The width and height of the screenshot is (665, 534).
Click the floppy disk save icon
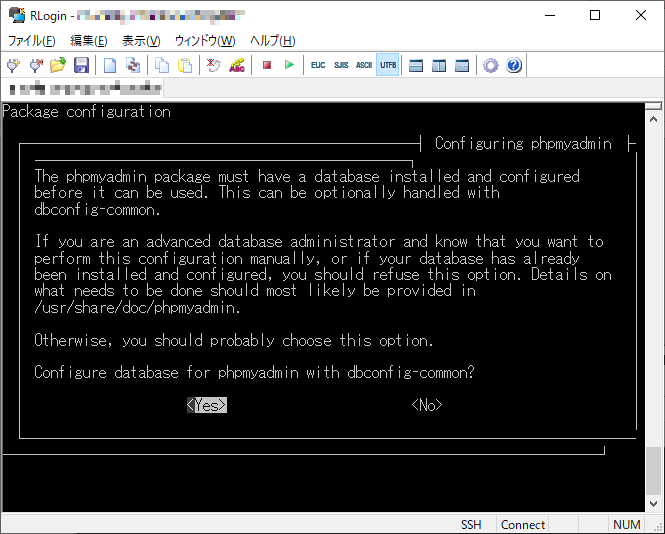tap(81, 65)
